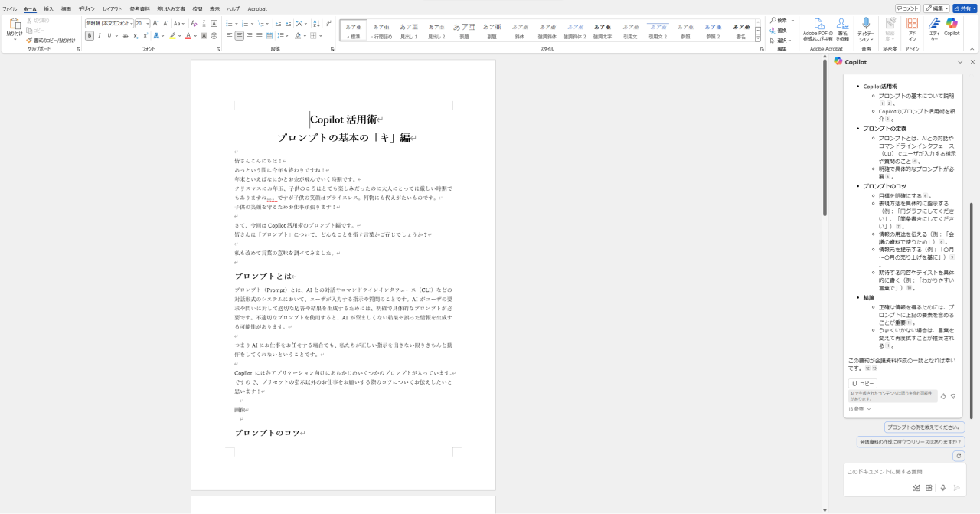The width and height of the screenshot is (980, 514).
Task: Apply the red font color
Action: tap(188, 36)
